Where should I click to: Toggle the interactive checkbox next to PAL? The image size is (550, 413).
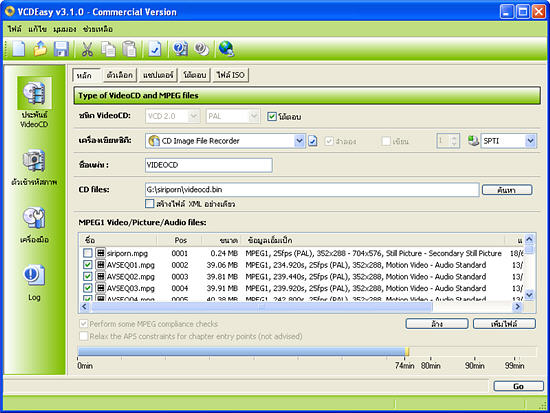272,116
